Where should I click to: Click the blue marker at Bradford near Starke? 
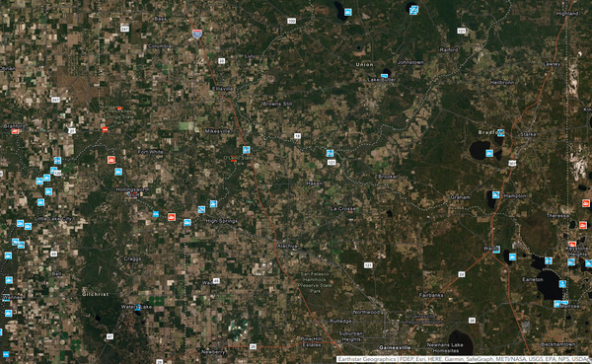[x=500, y=132]
